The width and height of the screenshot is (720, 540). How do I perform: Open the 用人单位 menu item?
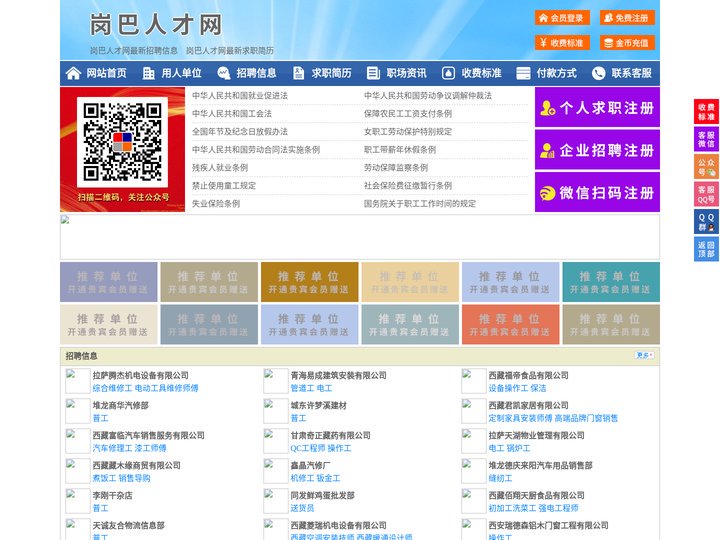coord(181,73)
